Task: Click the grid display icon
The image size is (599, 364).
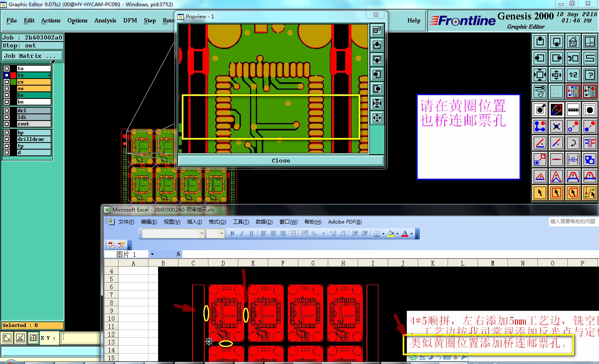Action: pos(557,91)
